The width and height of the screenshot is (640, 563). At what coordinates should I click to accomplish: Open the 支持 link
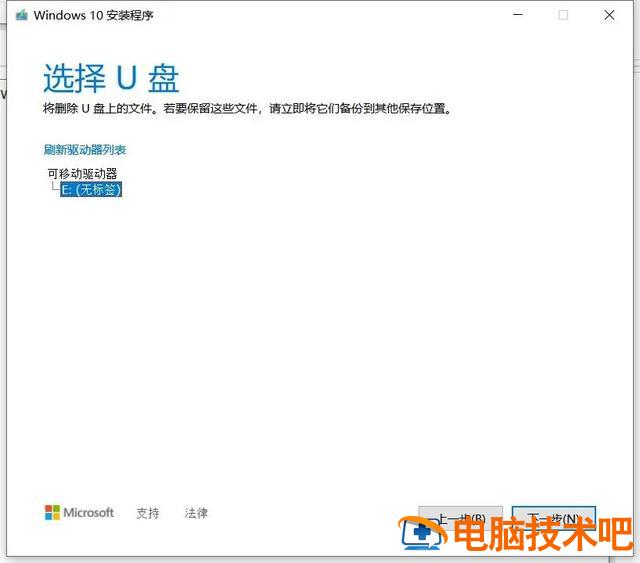pos(148,513)
